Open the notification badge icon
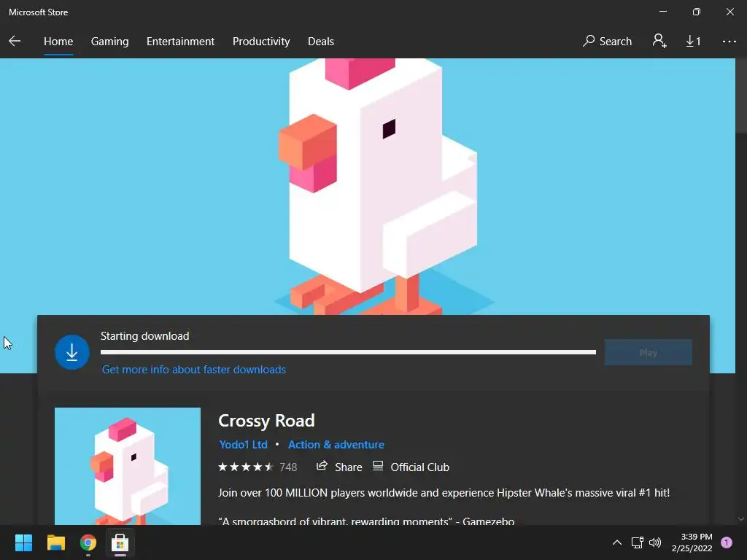Screen dimensions: 747x560 pyautogui.click(x=727, y=542)
